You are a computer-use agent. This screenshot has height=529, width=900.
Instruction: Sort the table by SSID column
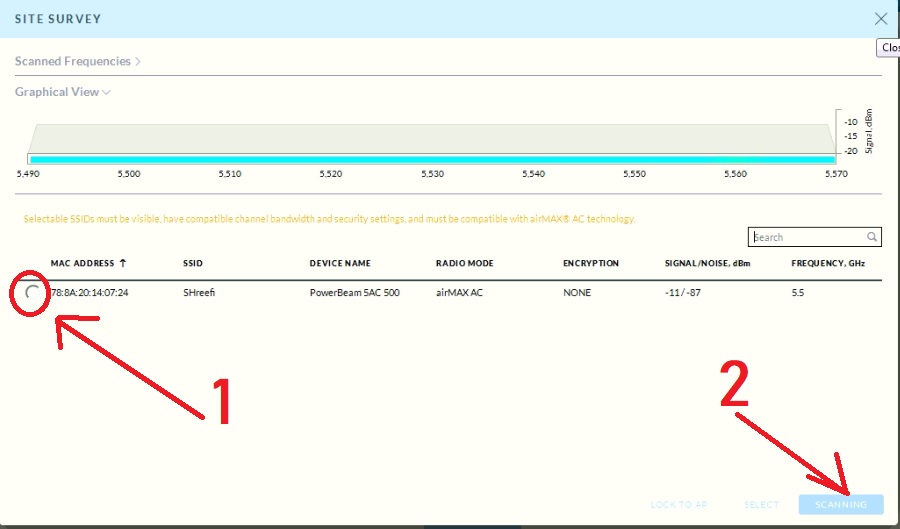(193, 263)
